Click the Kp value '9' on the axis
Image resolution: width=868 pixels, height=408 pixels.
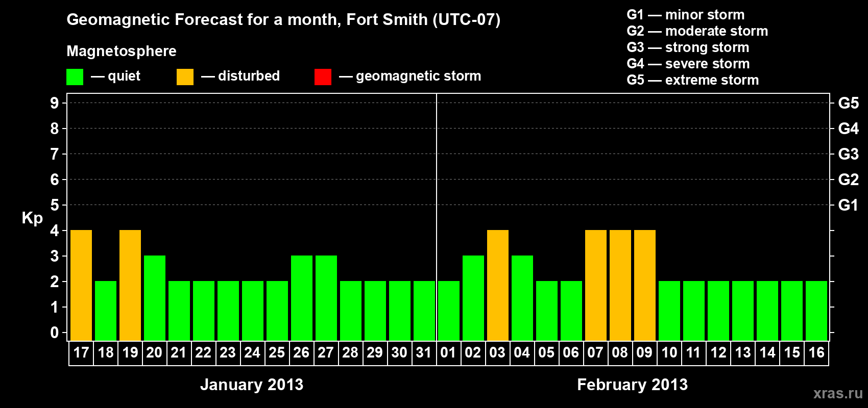click(x=55, y=103)
